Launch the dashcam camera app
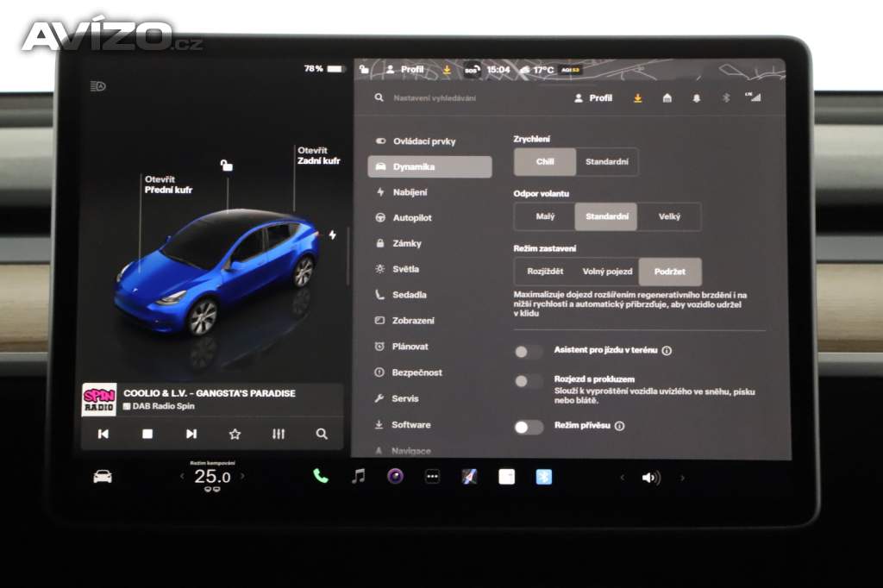 tap(395, 477)
